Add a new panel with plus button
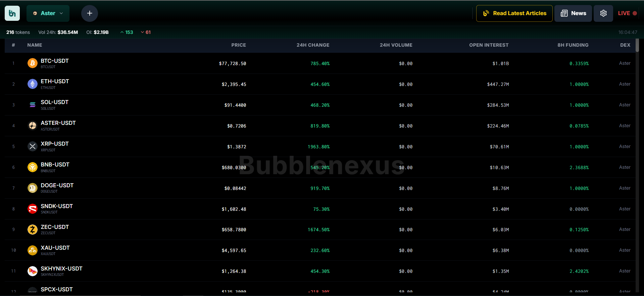 click(x=90, y=13)
